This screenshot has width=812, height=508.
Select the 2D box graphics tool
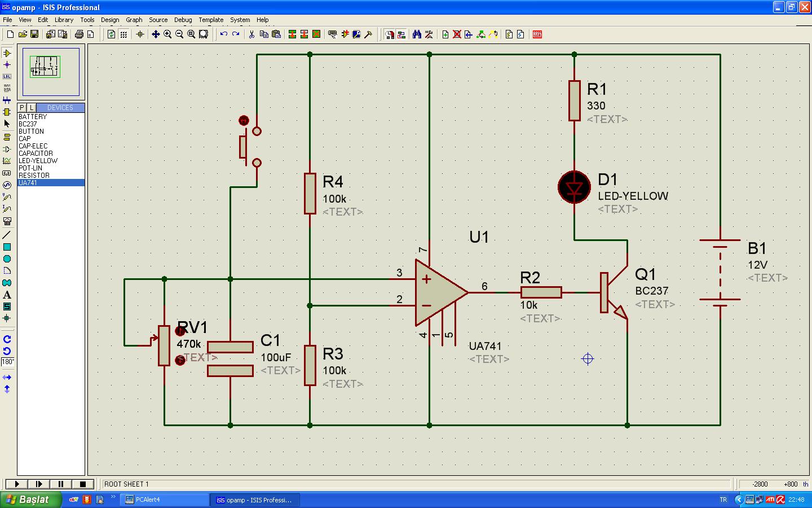(x=7, y=247)
